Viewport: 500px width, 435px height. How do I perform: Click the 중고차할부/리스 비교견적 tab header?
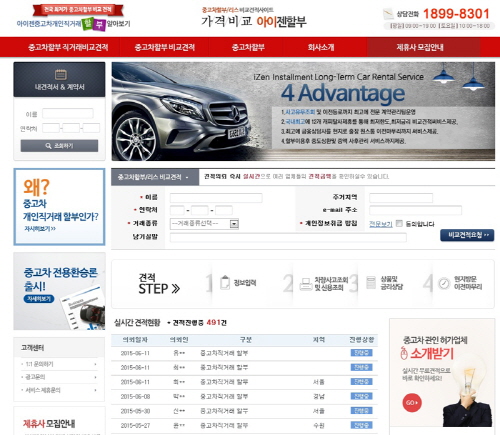(x=155, y=177)
